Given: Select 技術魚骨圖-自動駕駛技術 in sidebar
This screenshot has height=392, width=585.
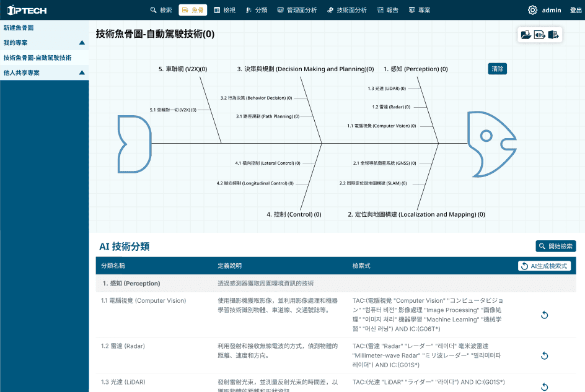Looking at the screenshot, I should pyautogui.click(x=37, y=58).
